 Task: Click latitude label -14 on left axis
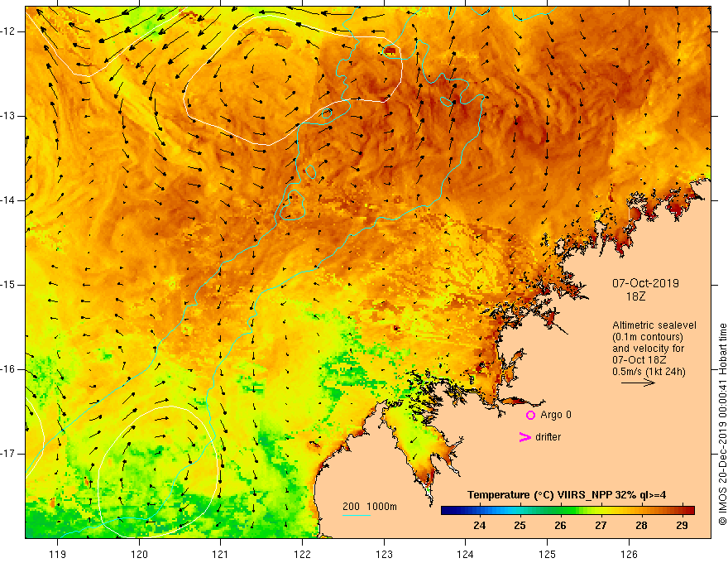(9, 200)
